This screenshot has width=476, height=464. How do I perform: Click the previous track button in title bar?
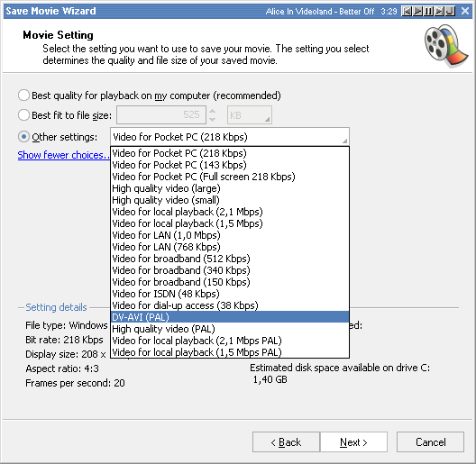(407, 11)
